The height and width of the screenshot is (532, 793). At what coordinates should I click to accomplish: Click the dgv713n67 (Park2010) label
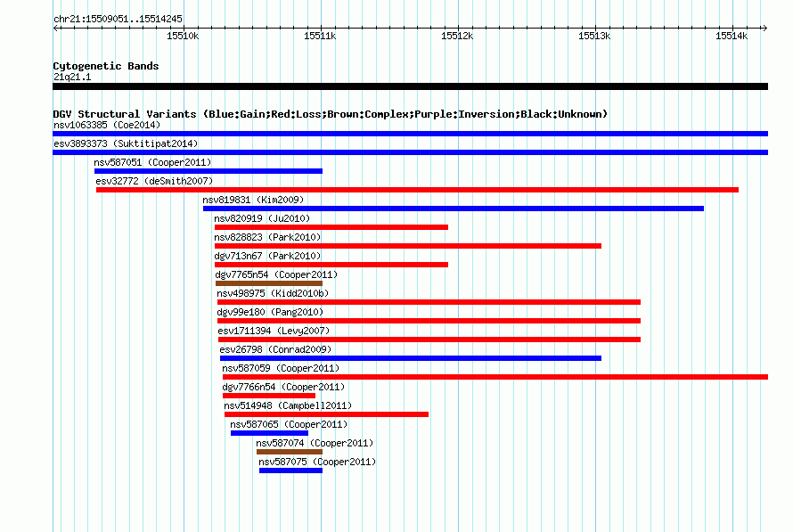[267, 256]
